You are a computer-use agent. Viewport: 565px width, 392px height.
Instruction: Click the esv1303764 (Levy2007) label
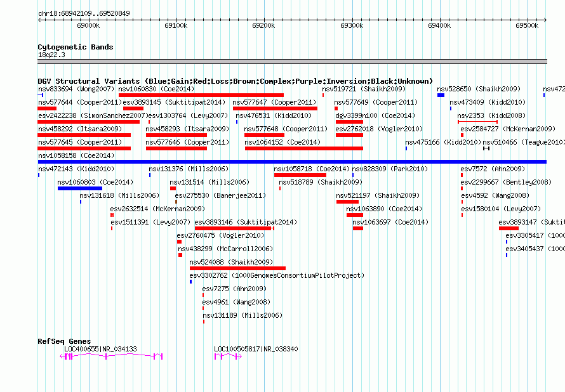pos(188,115)
